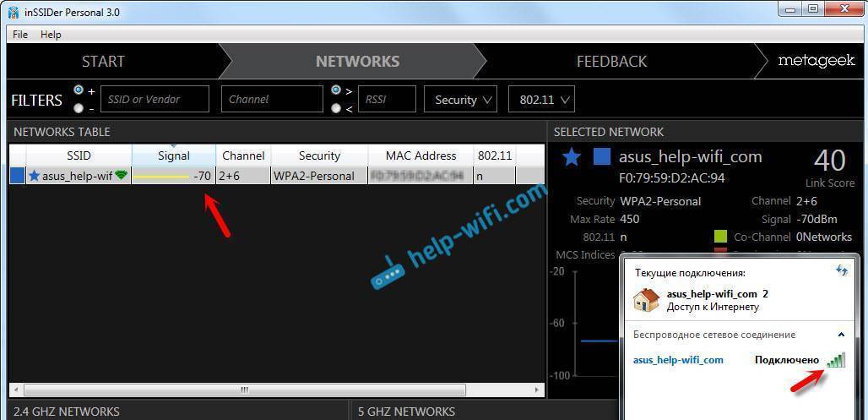Click the blue star in Selected Network panel
This screenshot has width=868, height=420.
pyautogui.click(x=572, y=157)
